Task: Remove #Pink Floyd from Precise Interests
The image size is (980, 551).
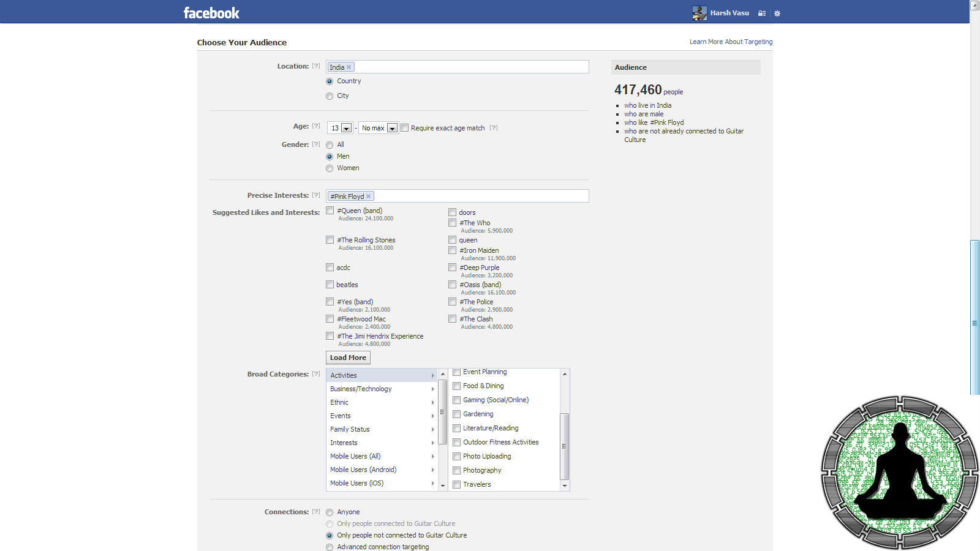Action: 368,197
